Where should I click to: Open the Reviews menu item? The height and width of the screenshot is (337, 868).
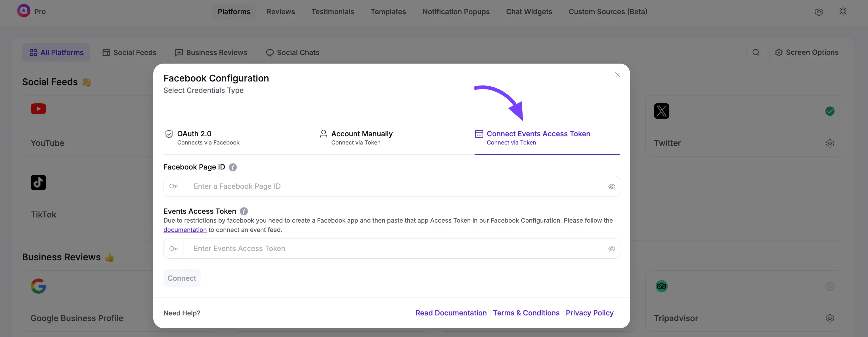[280, 12]
